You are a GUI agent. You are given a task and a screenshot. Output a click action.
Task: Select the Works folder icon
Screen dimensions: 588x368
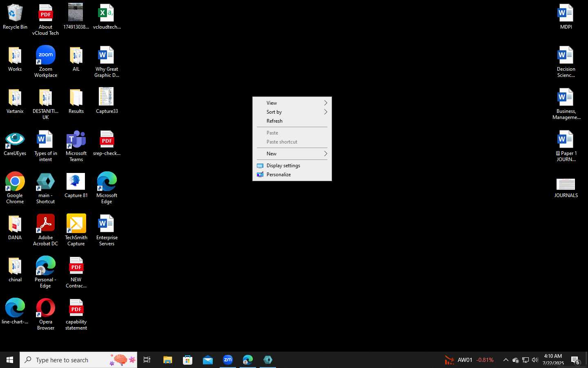(x=15, y=59)
